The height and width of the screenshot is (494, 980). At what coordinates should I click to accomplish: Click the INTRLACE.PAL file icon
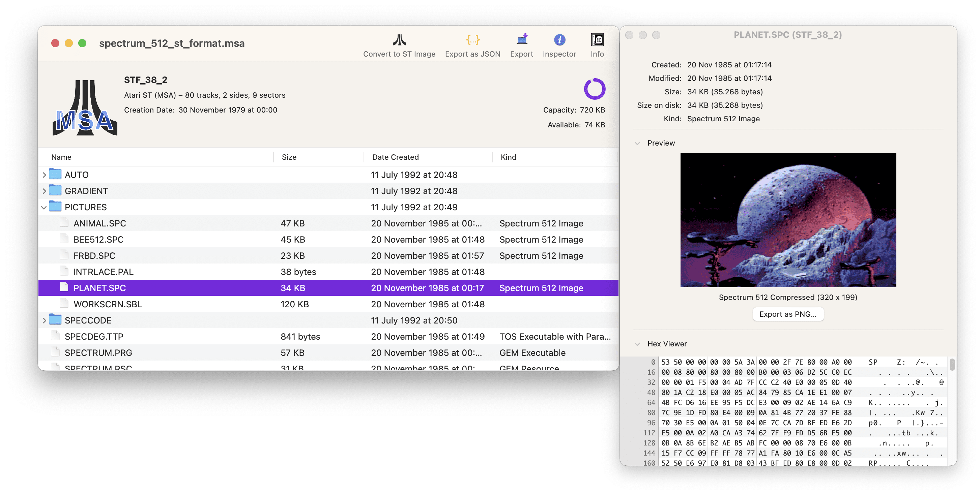pyautogui.click(x=64, y=271)
